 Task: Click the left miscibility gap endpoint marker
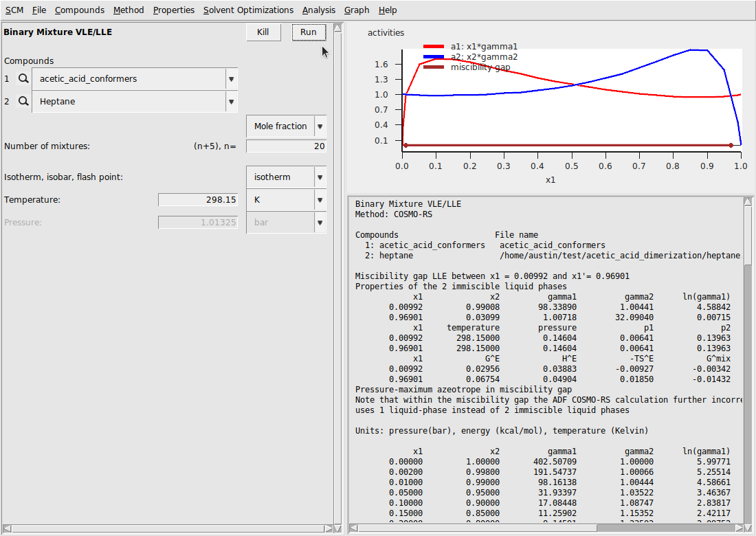click(x=405, y=145)
